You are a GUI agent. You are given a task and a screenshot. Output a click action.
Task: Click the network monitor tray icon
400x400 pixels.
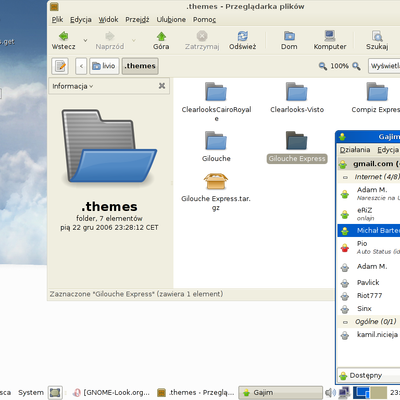345,393
